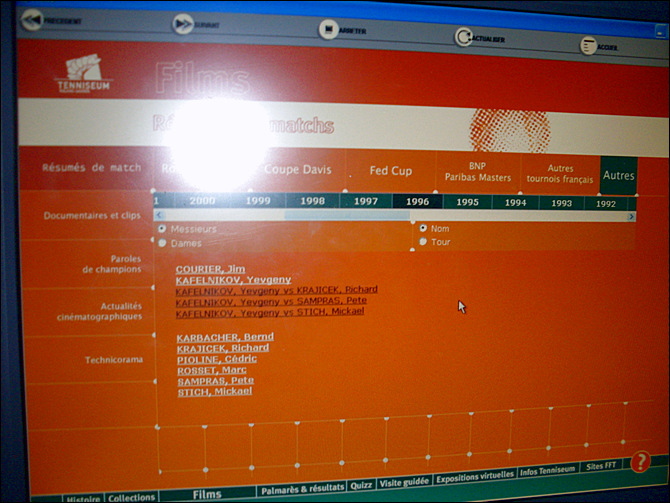Open Kafelnikov vs Sampras match link

coord(271,302)
